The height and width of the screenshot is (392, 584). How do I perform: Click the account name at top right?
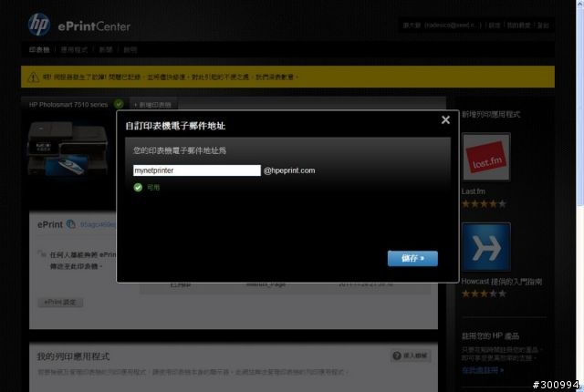point(442,26)
